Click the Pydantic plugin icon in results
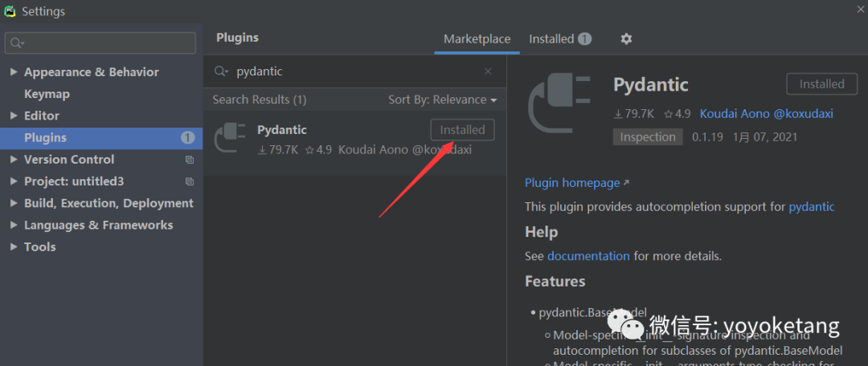 [x=230, y=138]
